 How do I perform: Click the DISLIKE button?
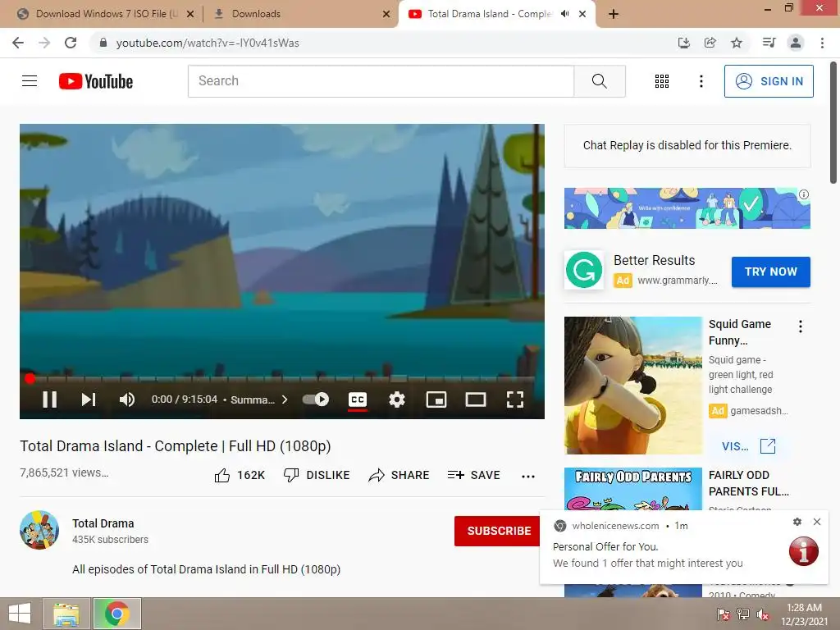click(x=317, y=475)
